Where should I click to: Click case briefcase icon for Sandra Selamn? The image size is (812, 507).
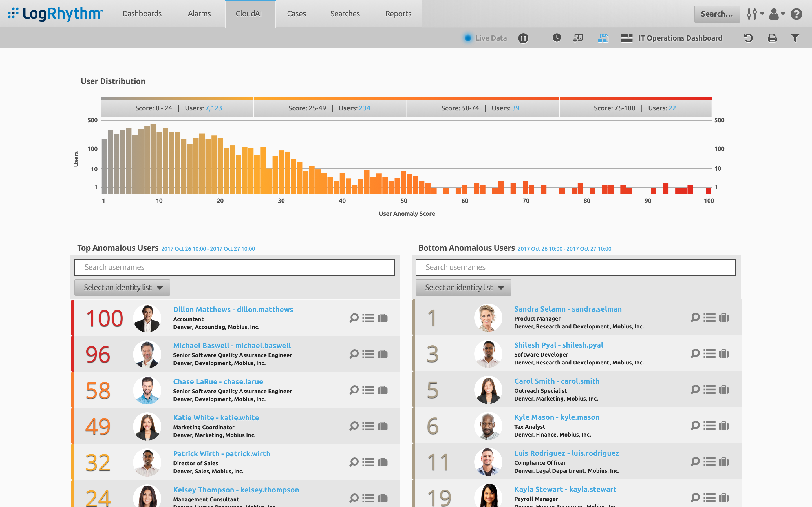pos(724,317)
